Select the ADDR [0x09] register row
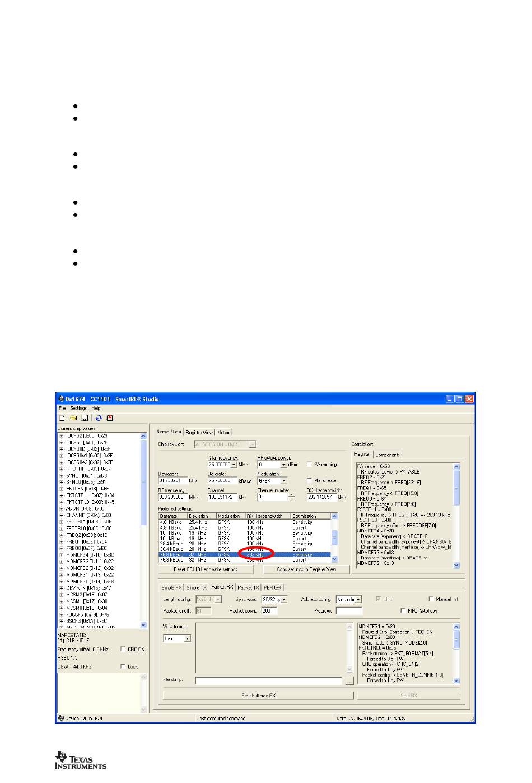The image size is (532, 783). click(85, 508)
